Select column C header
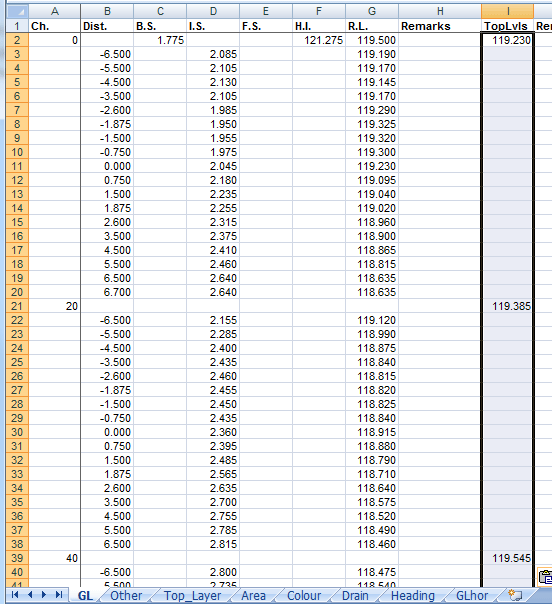The height and width of the screenshot is (604, 552). 160,12
